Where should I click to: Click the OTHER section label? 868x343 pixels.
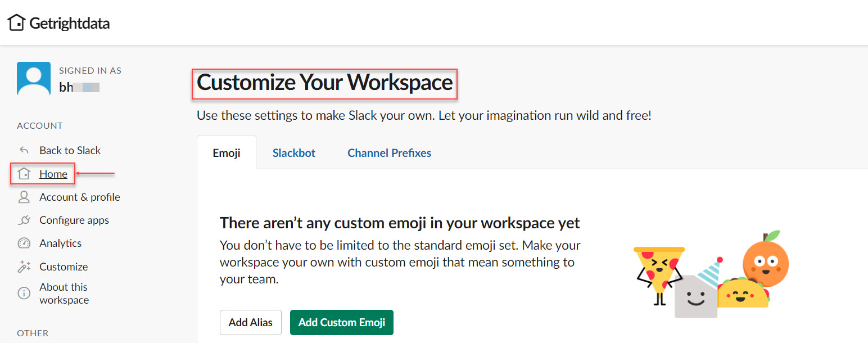point(33,333)
